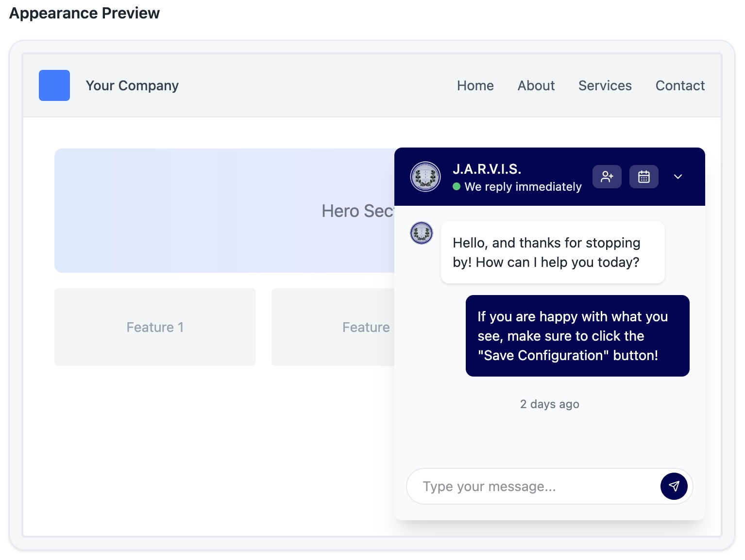The image size is (745, 560).
Task: Click the bot avatar beside the greeting message
Action: point(422,233)
